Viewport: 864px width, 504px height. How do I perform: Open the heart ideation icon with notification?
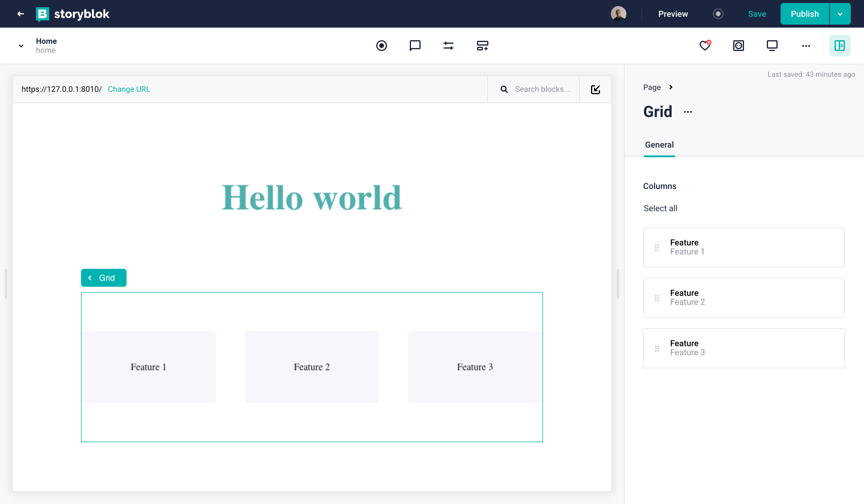pos(705,45)
